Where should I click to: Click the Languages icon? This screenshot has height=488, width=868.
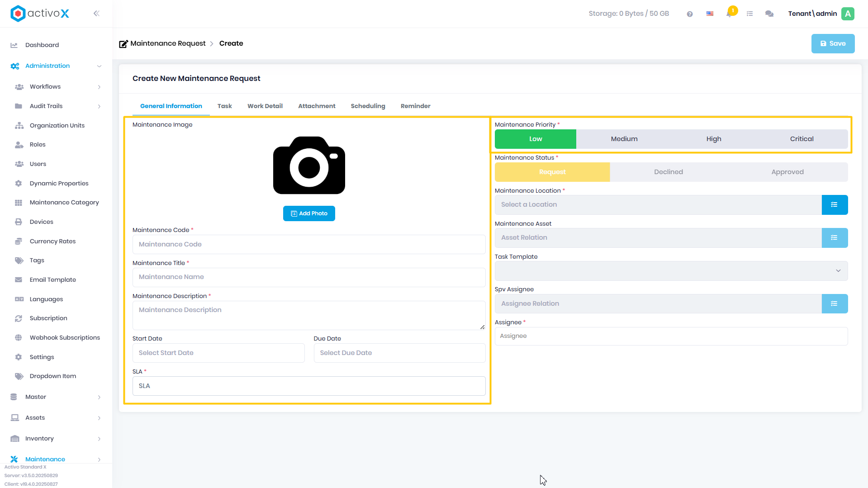(19, 299)
